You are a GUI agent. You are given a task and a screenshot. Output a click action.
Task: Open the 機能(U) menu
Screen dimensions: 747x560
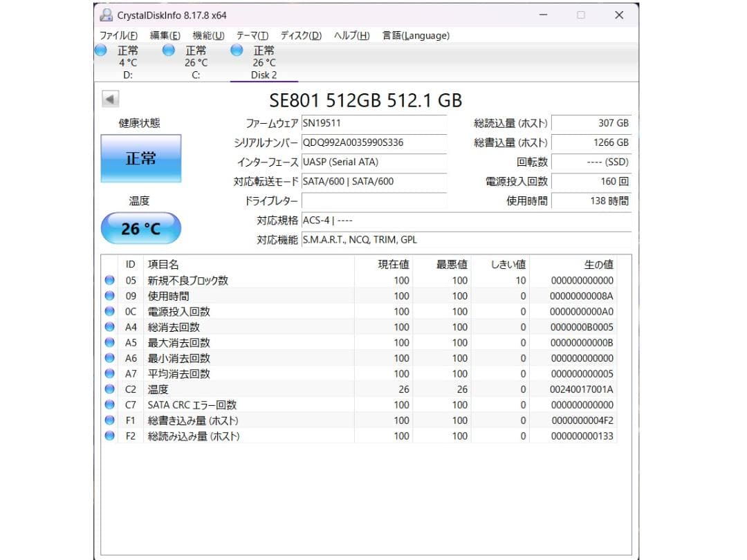pyautogui.click(x=208, y=36)
